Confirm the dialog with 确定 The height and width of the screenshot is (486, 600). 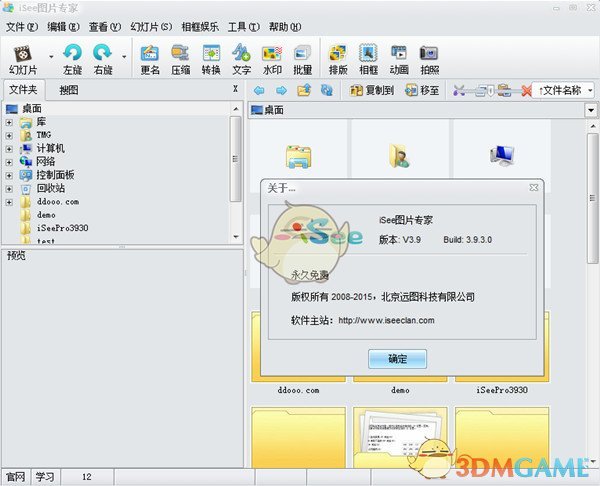(398, 359)
